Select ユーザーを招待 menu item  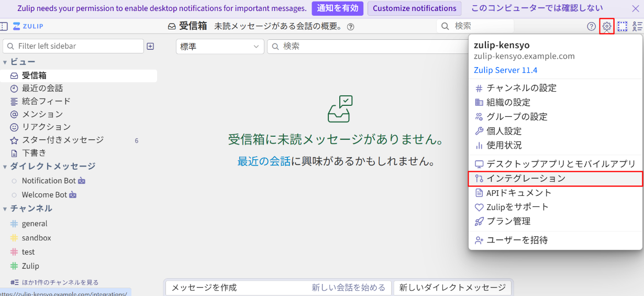pyautogui.click(x=556, y=240)
